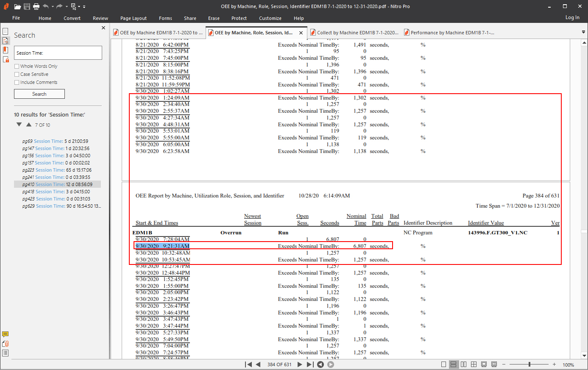
Task: Open the File menu
Action: 16,18
